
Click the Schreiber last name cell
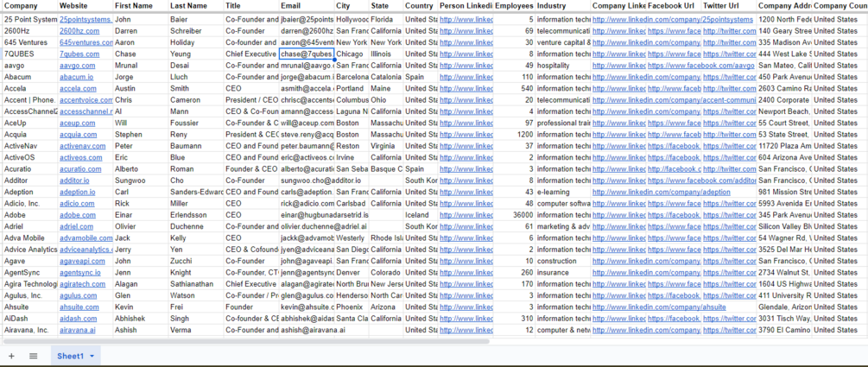point(196,31)
